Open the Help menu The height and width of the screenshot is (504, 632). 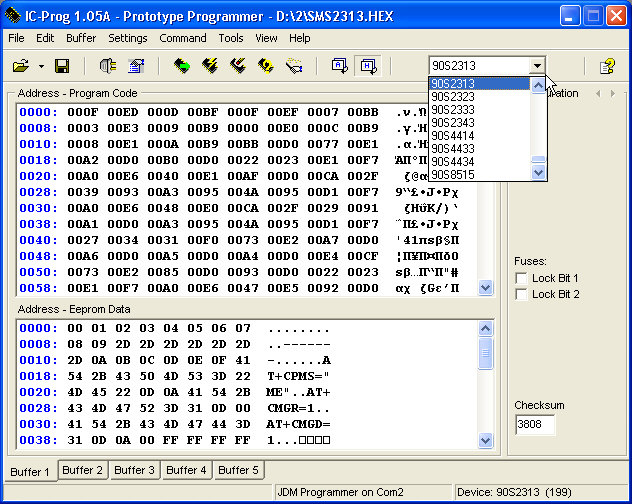point(299,38)
